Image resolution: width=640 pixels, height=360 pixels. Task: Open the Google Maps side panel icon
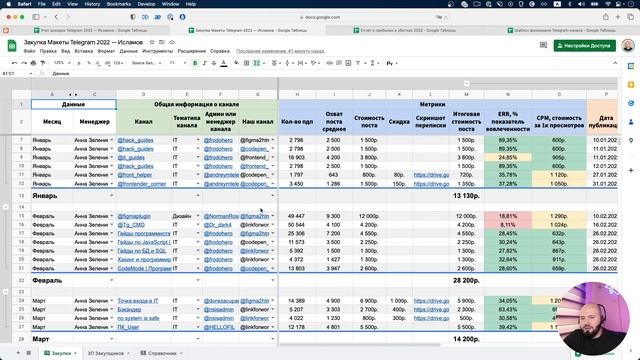(x=631, y=140)
